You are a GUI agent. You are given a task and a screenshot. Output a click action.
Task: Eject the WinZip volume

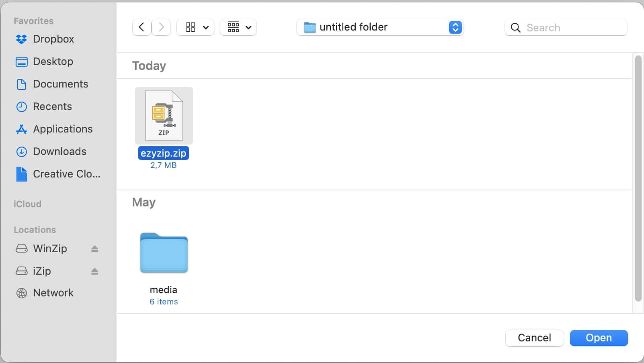tap(94, 249)
